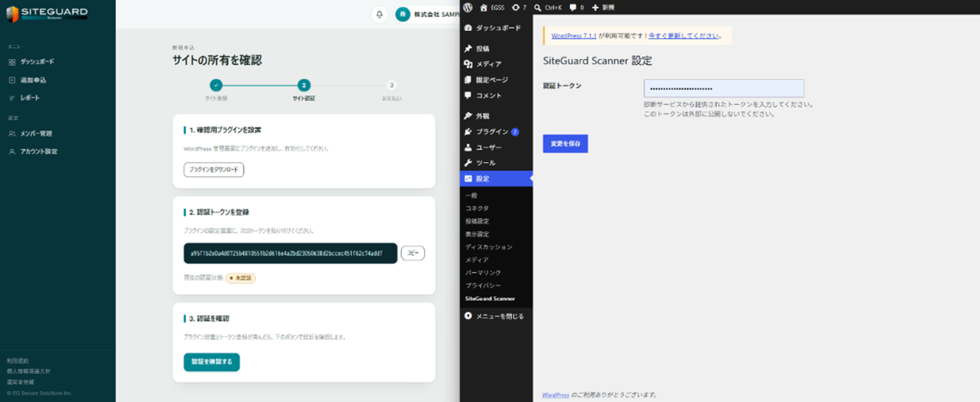Image resolution: width=980 pixels, height=402 pixels.
Task: Click the notification bell icon
Action: [380, 14]
